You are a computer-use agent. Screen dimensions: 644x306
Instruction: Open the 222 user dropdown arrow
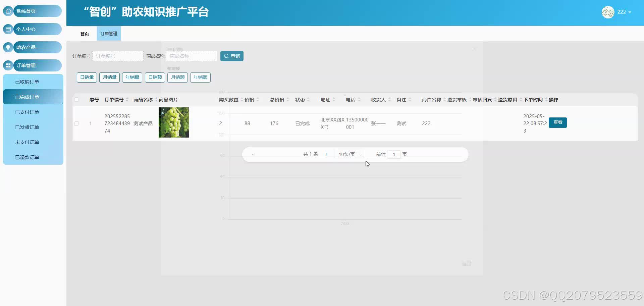630,12
